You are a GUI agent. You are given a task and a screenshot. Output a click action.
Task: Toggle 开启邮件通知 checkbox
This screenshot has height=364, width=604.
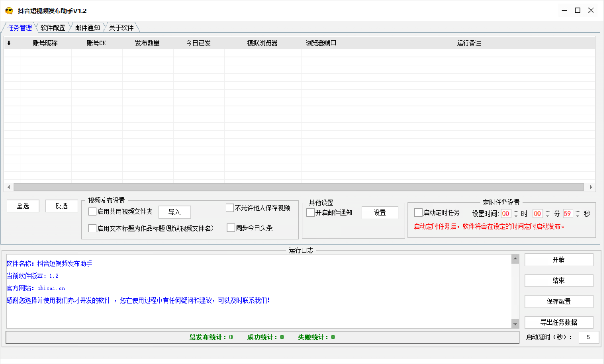[x=311, y=212]
